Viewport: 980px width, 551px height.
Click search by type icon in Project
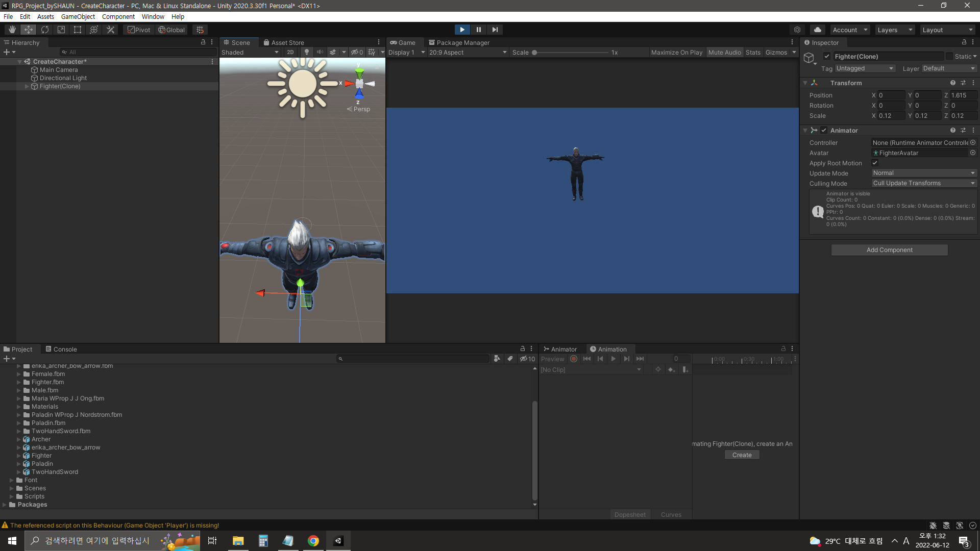click(x=497, y=359)
